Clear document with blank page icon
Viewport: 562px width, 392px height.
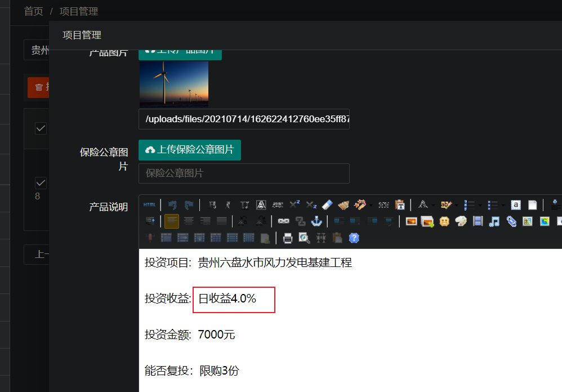pos(532,205)
